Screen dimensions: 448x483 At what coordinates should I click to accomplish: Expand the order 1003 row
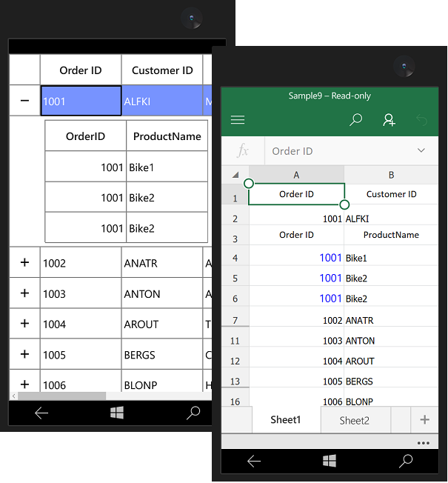24,293
